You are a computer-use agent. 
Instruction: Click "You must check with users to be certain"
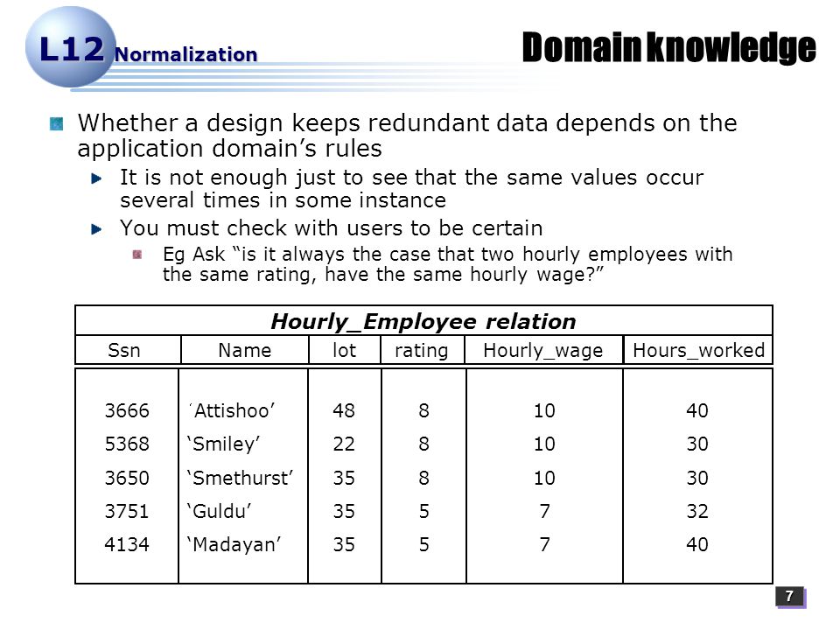pos(331,228)
